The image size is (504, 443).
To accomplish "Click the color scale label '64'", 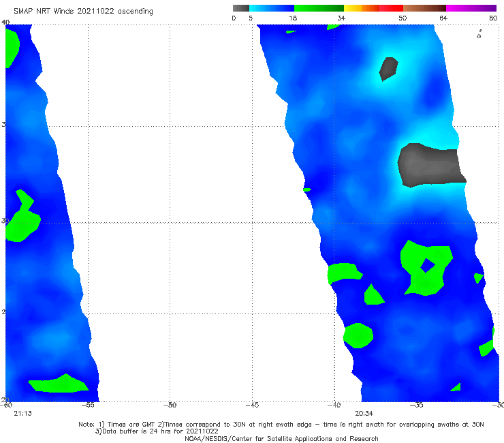I will [x=443, y=18].
